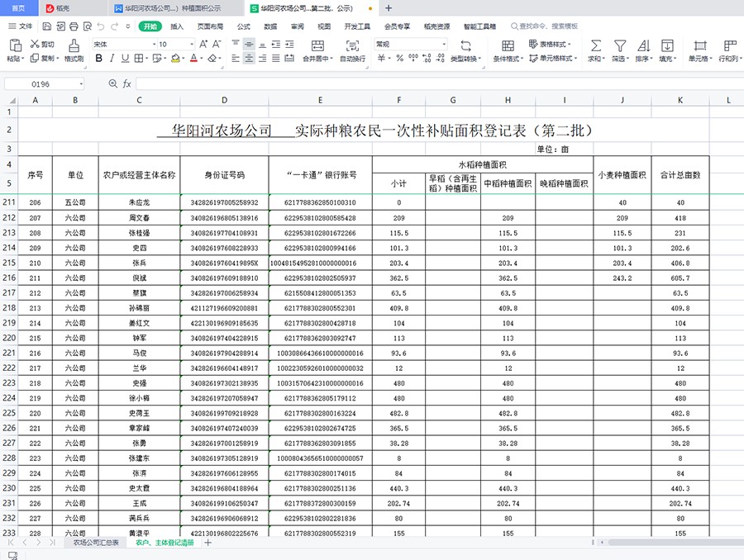Open the Name Box dropdown beside O196

click(x=81, y=84)
